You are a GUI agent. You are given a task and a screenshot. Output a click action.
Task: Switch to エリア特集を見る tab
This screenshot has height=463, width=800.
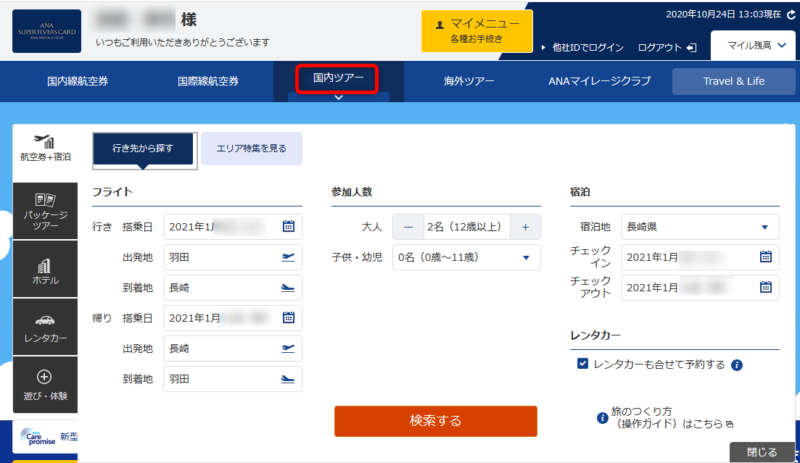coord(252,149)
